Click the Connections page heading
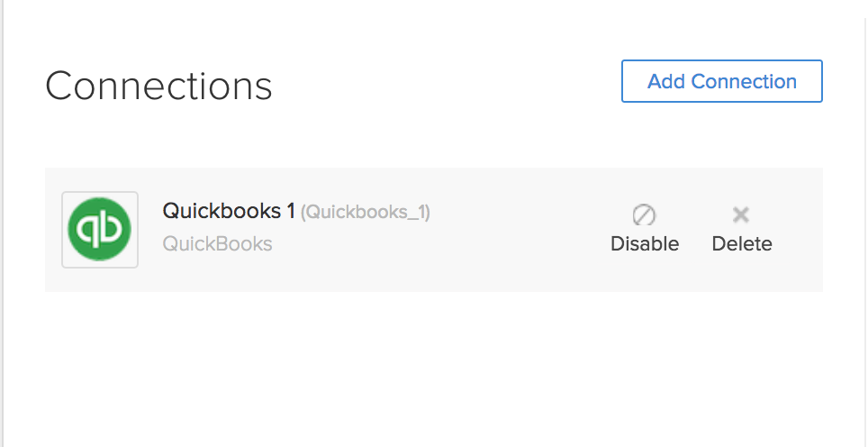 (158, 87)
